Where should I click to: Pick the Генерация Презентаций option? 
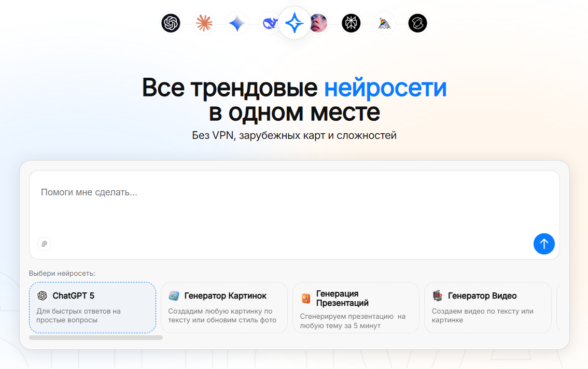click(356, 307)
